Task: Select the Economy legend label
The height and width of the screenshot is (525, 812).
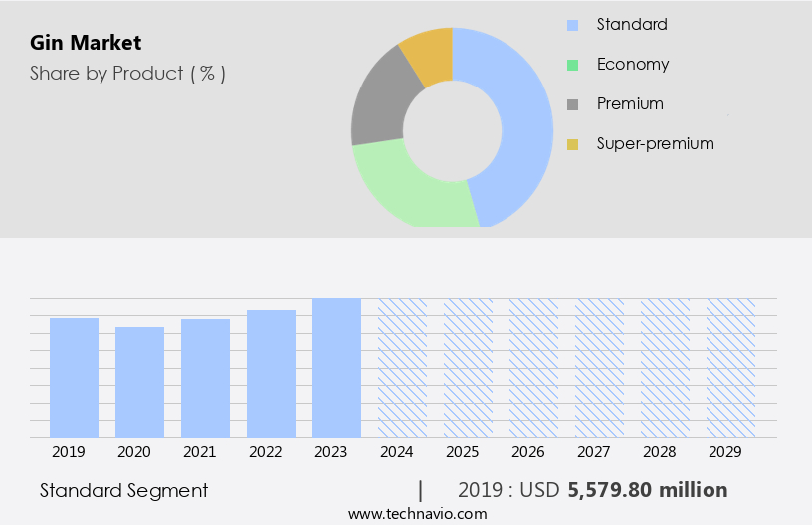Action: 633,64
